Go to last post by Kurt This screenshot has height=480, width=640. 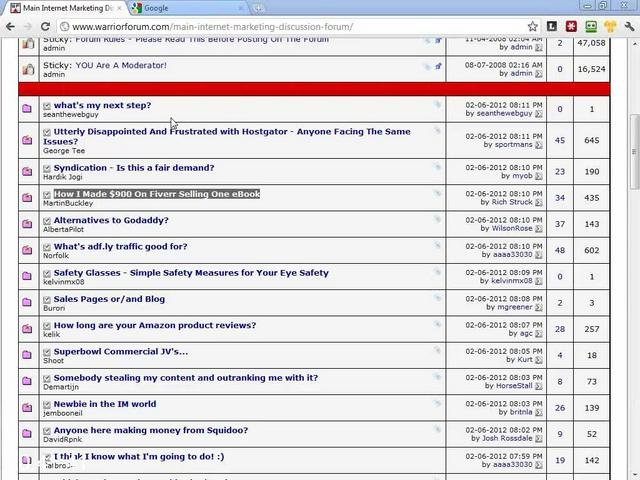coord(539,360)
